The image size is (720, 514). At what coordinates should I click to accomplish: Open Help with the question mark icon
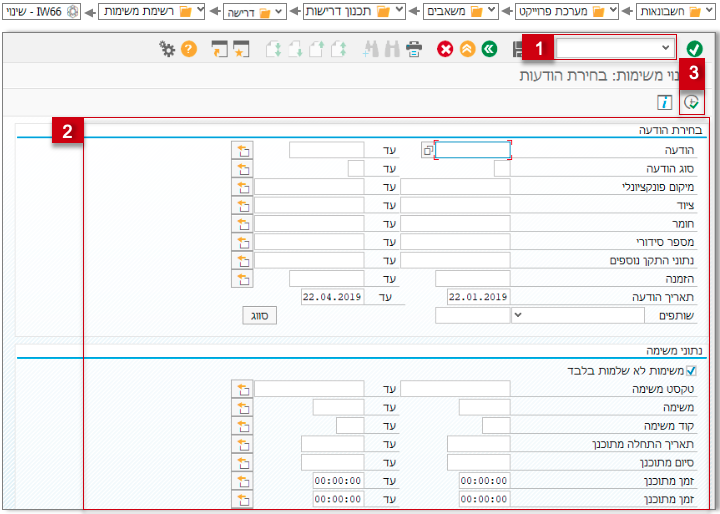pyautogui.click(x=188, y=49)
